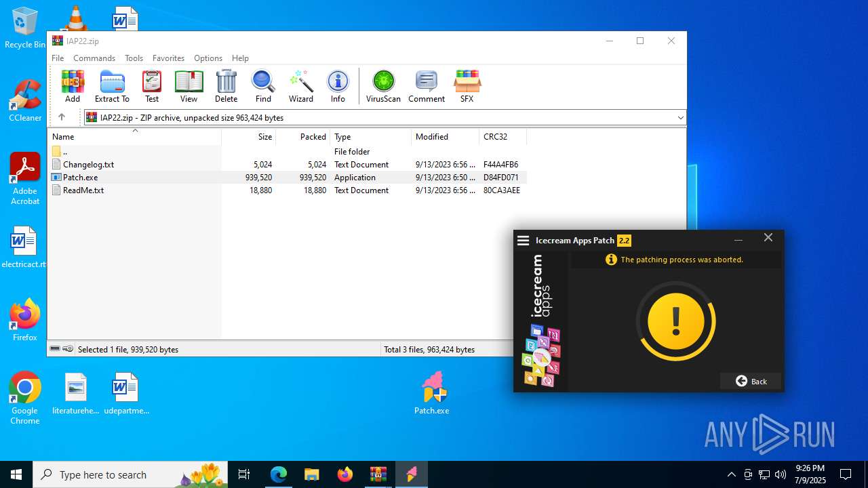Click the Add toolbar icon in WinRAR
Viewport: 868px width, 488px height.
click(73, 86)
